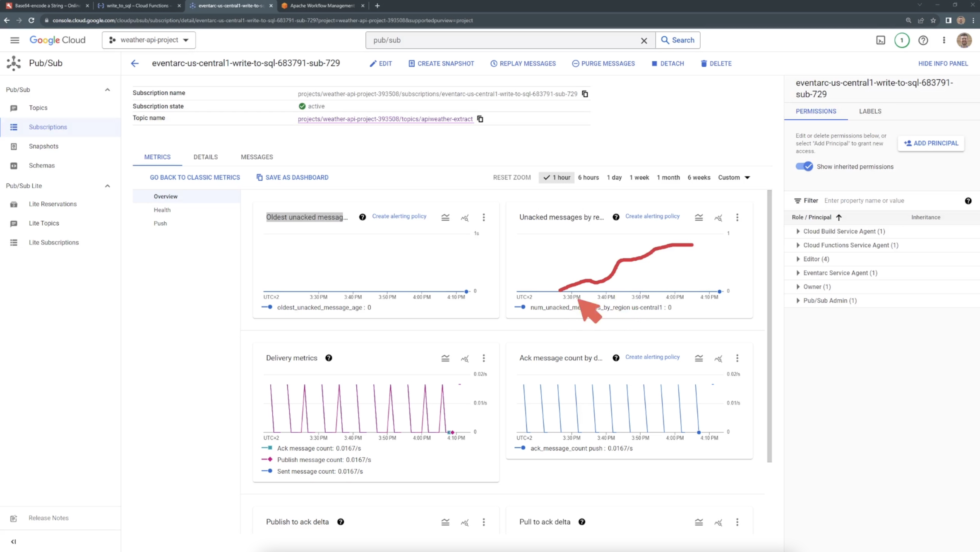Switch to the LABELS tab in info panel
The height and width of the screenshot is (552, 980).
coord(870,111)
